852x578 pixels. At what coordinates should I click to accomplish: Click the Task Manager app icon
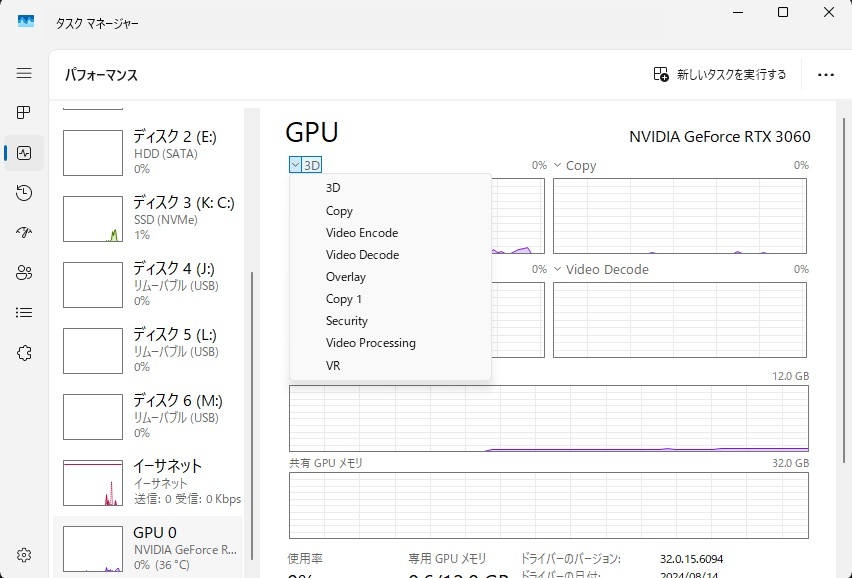(x=26, y=22)
